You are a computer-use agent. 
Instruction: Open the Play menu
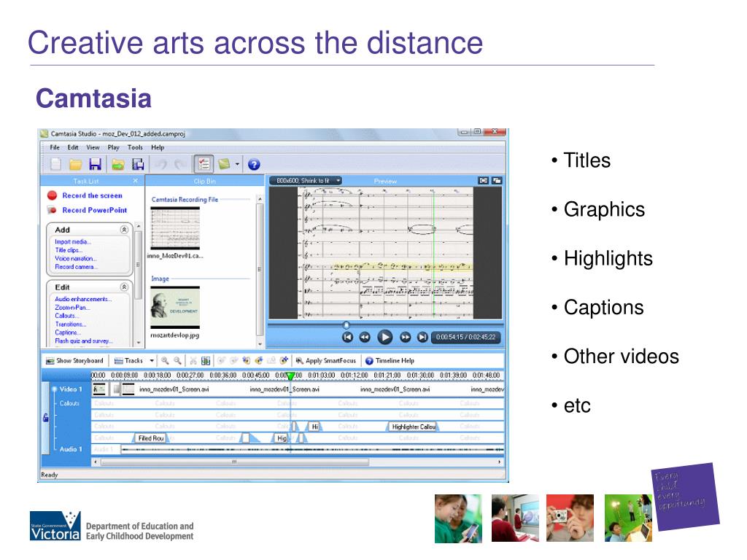click(113, 147)
